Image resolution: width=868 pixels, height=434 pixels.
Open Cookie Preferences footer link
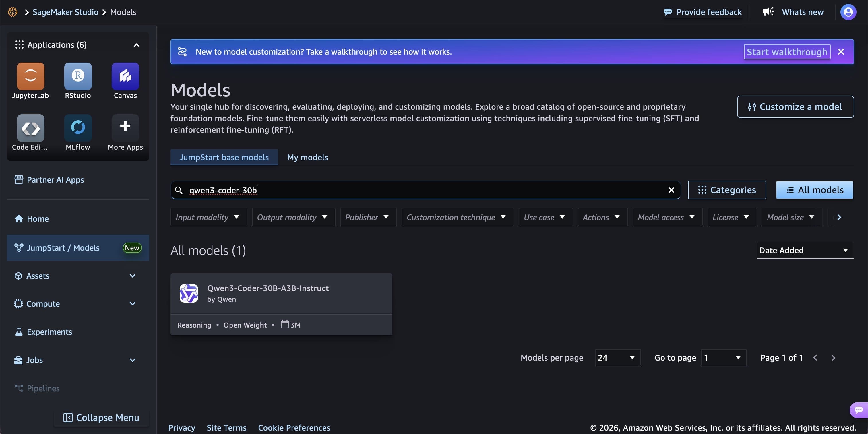[x=294, y=428]
